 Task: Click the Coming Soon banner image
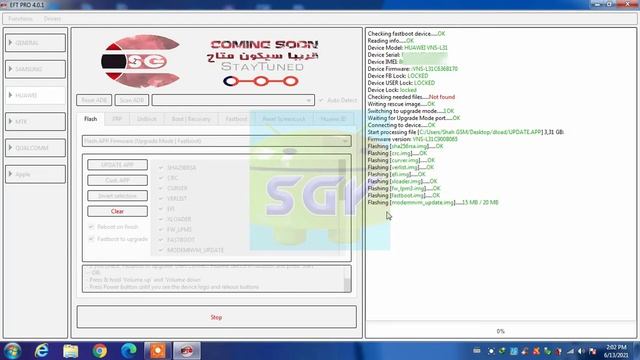pyautogui.click(x=217, y=61)
